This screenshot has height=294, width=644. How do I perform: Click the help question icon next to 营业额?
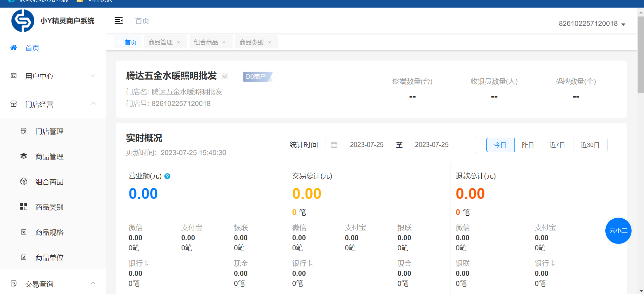[x=167, y=176]
